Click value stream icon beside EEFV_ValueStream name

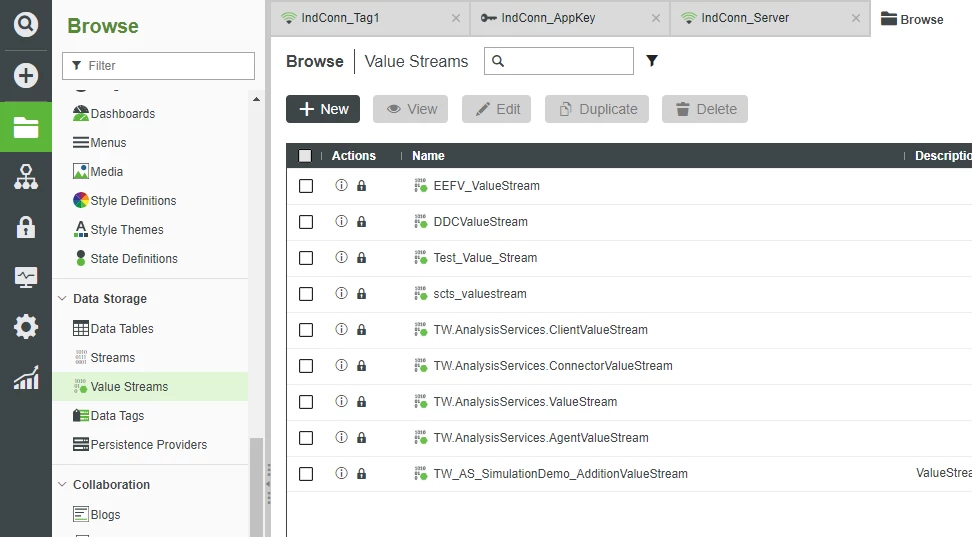[x=421, y=185]
